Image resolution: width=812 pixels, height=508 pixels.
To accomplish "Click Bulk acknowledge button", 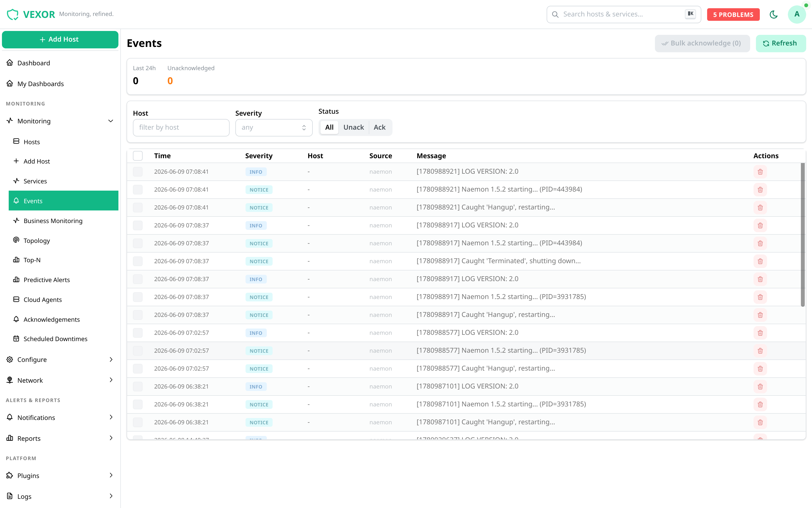I will click(x=702, y=43).
